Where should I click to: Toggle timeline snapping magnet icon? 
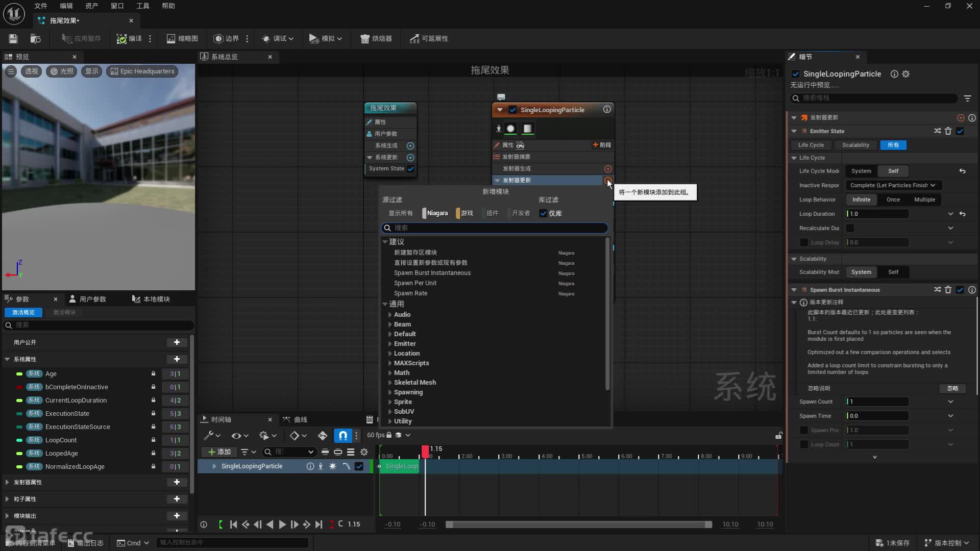point(343,436)
